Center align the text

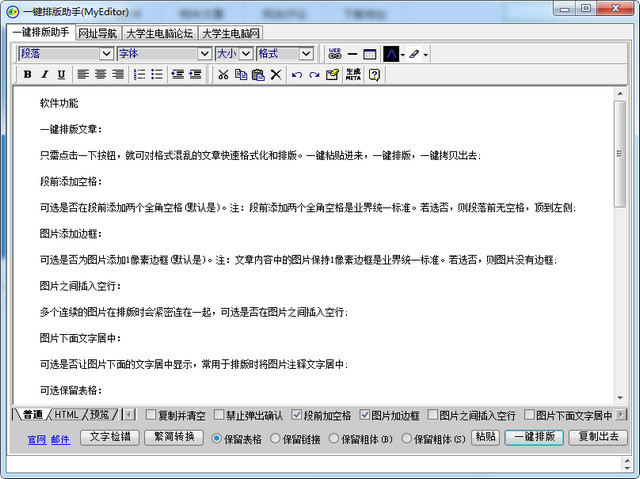click(x=100, y=74)
